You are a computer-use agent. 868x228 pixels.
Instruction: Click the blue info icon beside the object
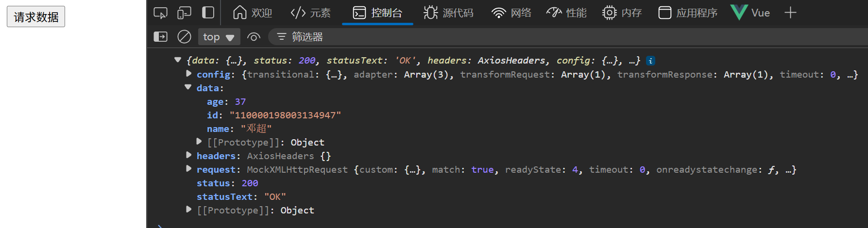650,61
